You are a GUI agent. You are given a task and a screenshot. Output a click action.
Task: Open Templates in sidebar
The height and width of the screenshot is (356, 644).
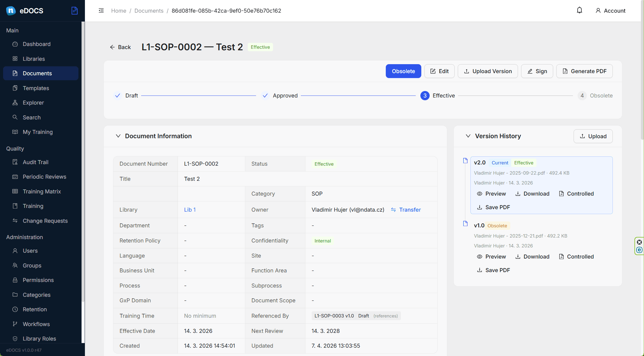41,88
